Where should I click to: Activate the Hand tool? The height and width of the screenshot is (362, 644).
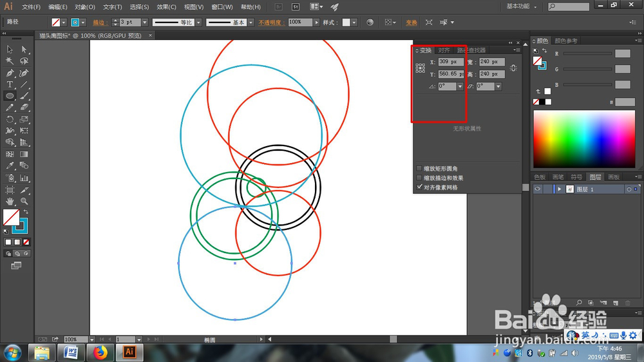(10, 202)
